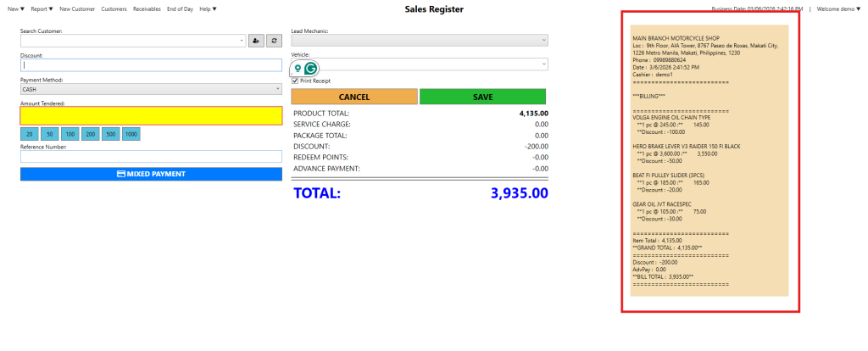The height and width of the screenshot is (351, 868).
Task: Expand the Payment Method dropdown
Action: pyautogui.click(x=277, y=89)
